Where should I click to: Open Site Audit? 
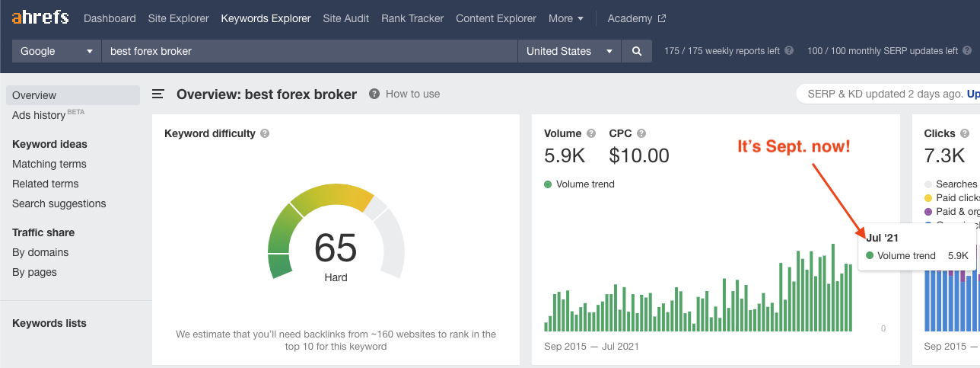click(x=346, y=18)
